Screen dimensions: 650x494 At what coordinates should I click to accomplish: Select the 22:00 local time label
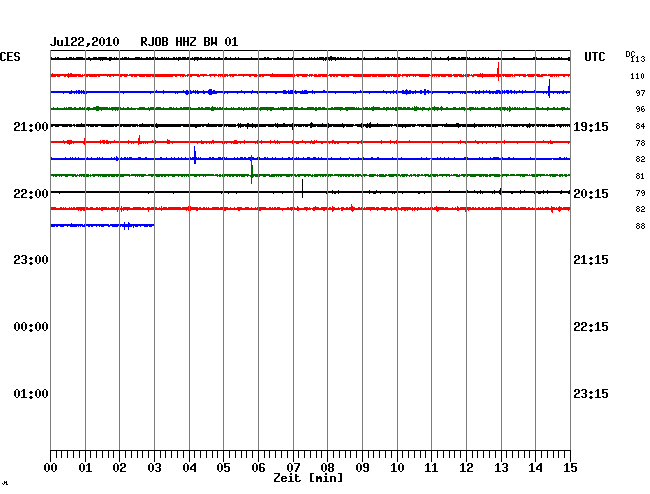(31, 194)
